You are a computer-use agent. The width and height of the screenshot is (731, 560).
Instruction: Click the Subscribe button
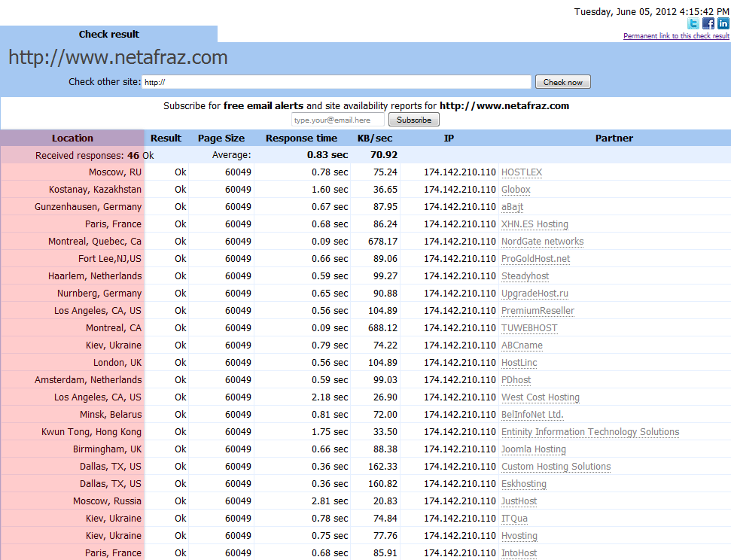414,120
